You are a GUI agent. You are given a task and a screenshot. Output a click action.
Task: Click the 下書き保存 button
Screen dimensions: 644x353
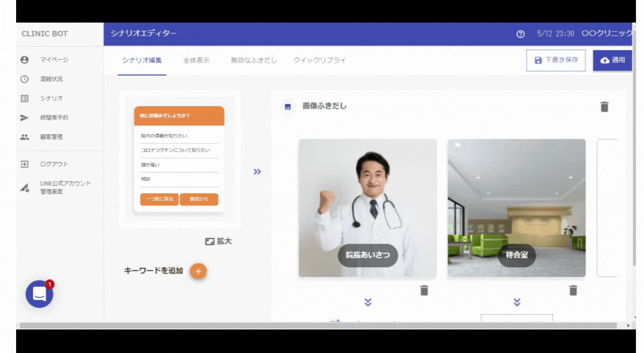point(556,60)
